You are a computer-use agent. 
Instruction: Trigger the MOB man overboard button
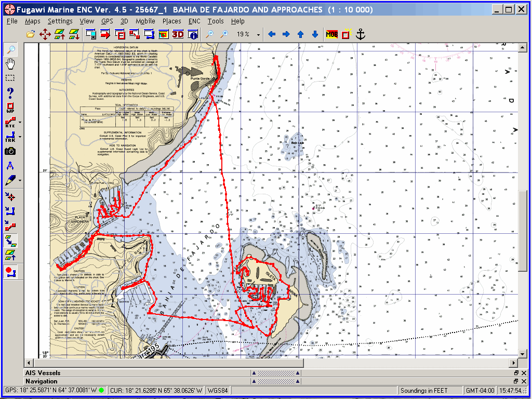pos(332,34)
